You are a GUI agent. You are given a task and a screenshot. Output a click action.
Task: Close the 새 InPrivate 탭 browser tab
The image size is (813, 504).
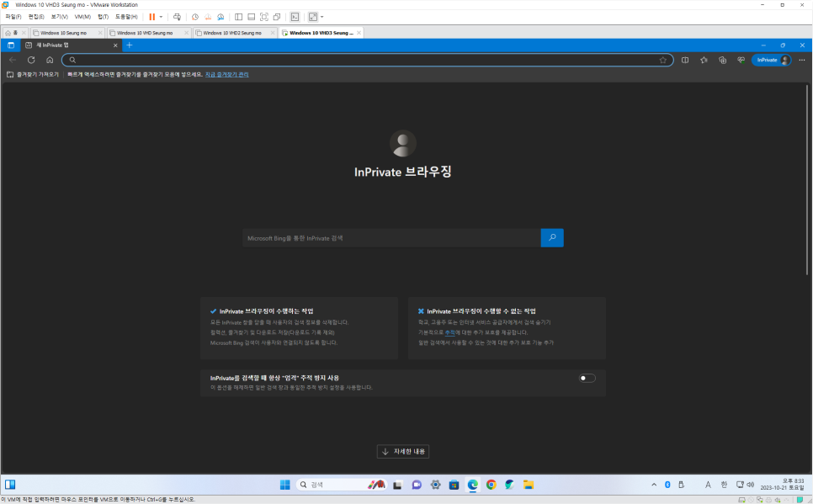pyautogui.click(x=115, y=45)
